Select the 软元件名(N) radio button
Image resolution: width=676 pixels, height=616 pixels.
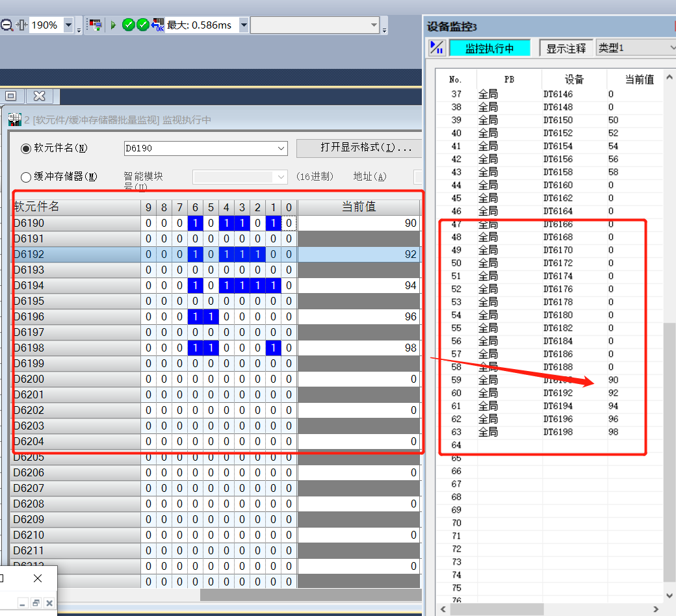26,148
